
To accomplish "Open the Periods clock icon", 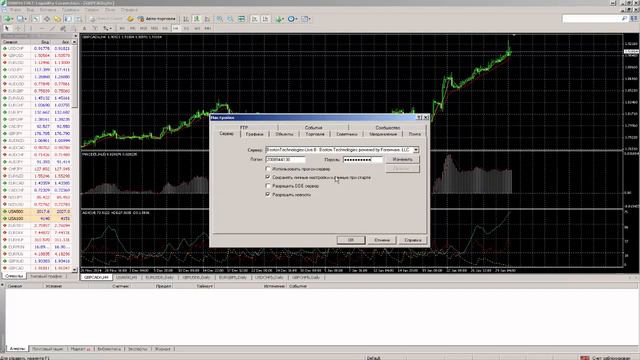I will [x=292, y=19].
